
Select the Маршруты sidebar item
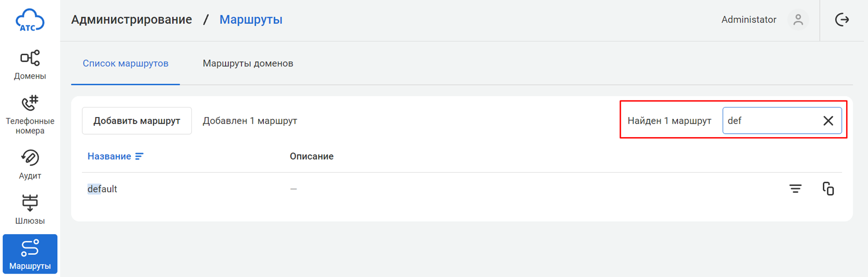tap(30, 254)
